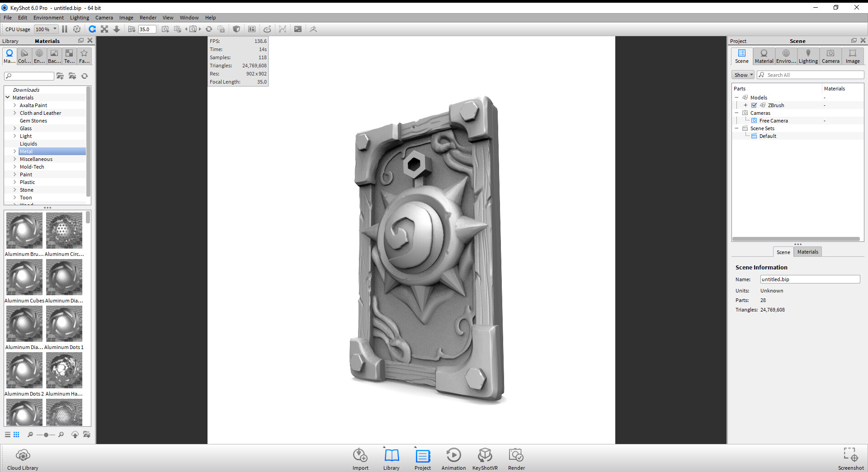The image size is (868, 472).
Task: Click the blue reset/refresh view icon
Action: pyautogui.click(x=92, y=29)
